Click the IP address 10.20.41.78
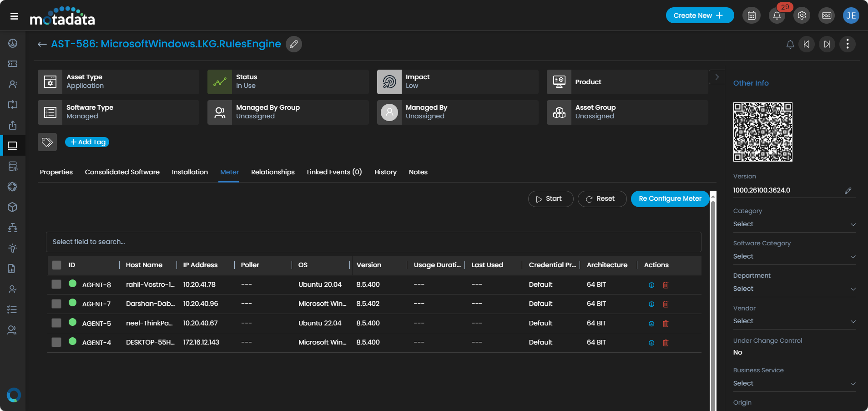This screenshot has width=868, height=411. [199, 284]
